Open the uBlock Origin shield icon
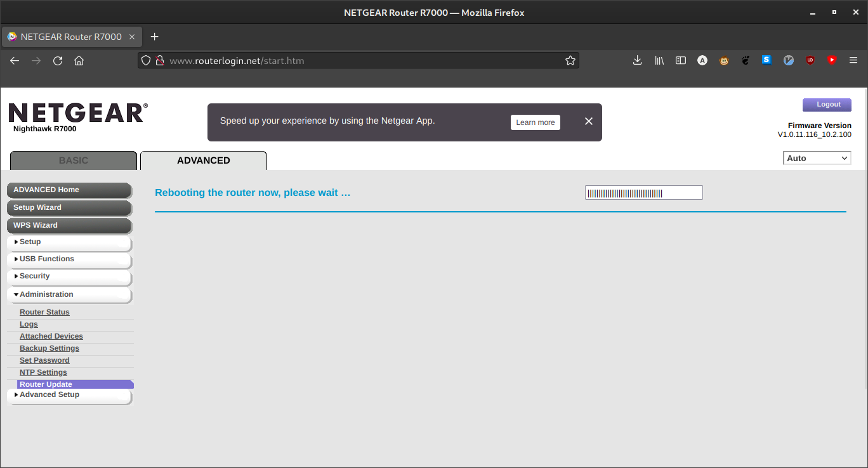 (810, 60)
